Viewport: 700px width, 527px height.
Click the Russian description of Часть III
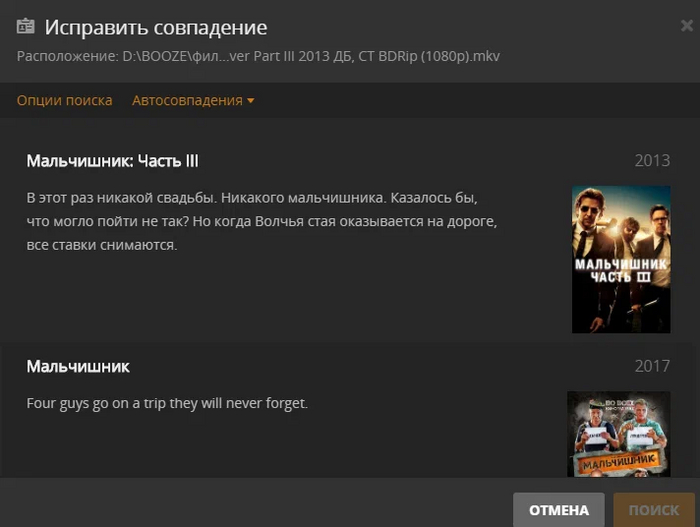tap(262, 222)
